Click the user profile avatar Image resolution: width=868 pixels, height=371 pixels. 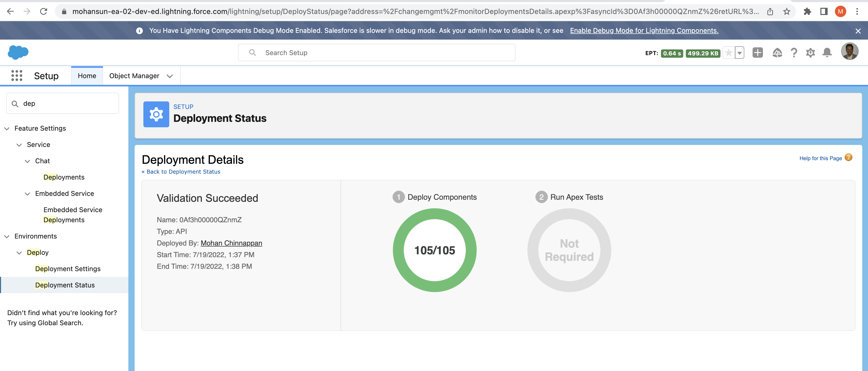point(849,51)
